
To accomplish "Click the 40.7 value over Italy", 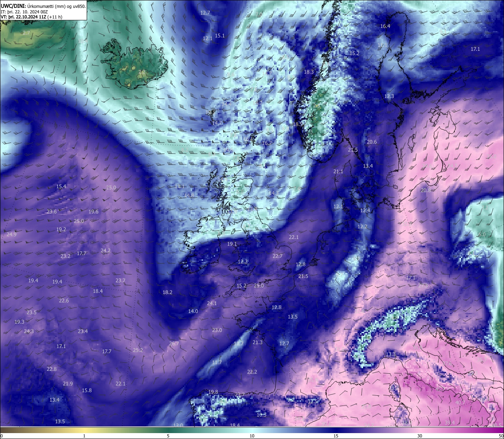I will click(460, 402).
